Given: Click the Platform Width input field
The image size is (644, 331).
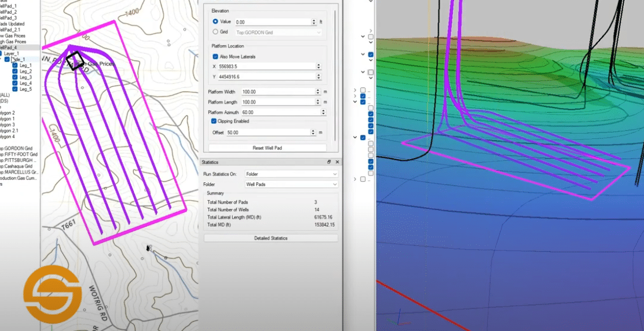Looking at the screenshot, I should (277, 92).
